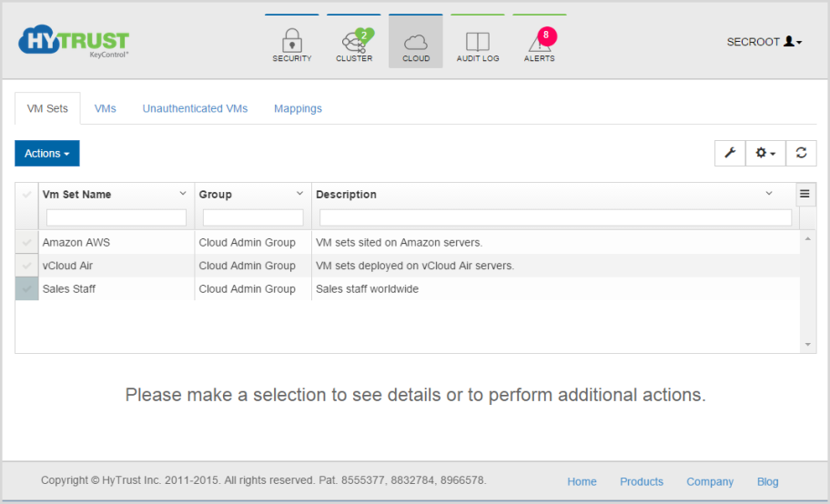Check the Sales Staff row checkbox

point(26,289)
